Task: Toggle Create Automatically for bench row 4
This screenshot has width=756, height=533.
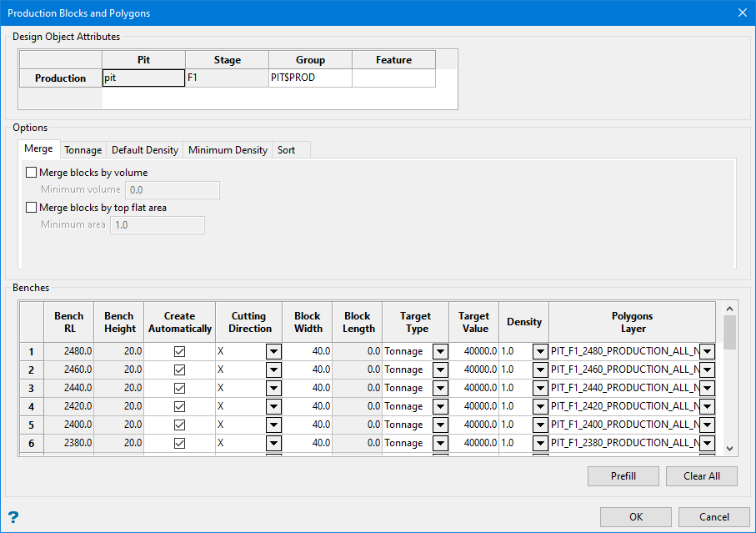Action: [x=179, y=406]
